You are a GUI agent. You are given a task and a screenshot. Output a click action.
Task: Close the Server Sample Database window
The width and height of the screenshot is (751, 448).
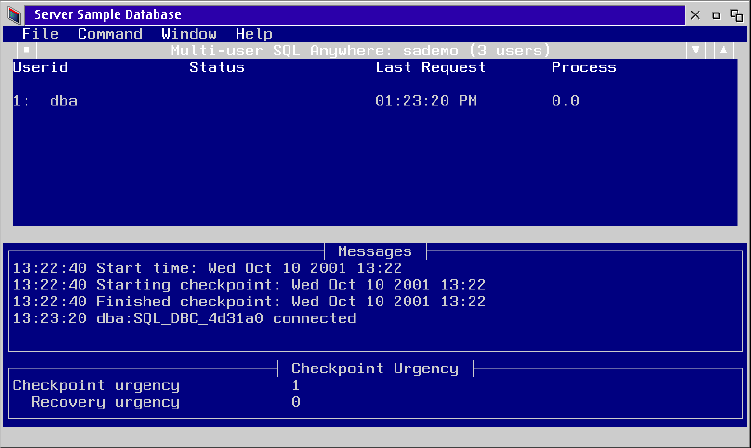pos(695,15)
